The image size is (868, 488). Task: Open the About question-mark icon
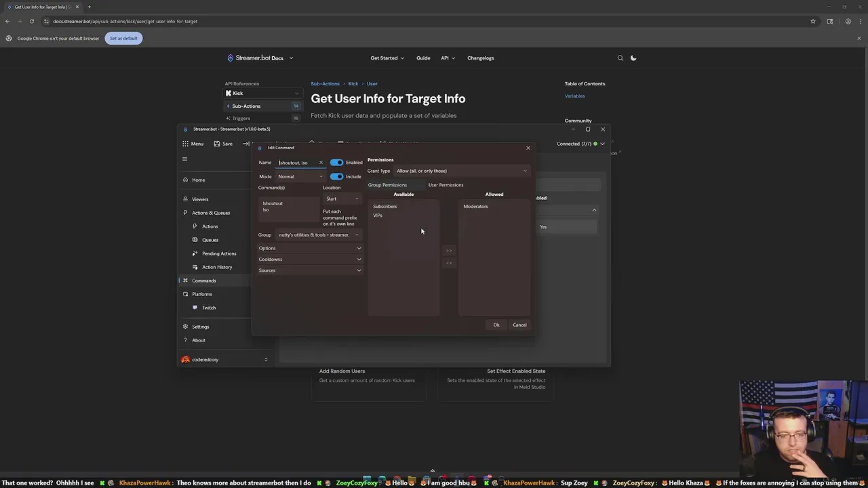coord(185,340)
